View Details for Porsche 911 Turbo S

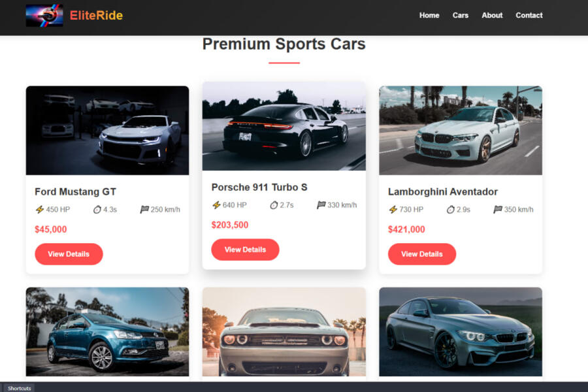pyautogui.click(x=245, y=250)
